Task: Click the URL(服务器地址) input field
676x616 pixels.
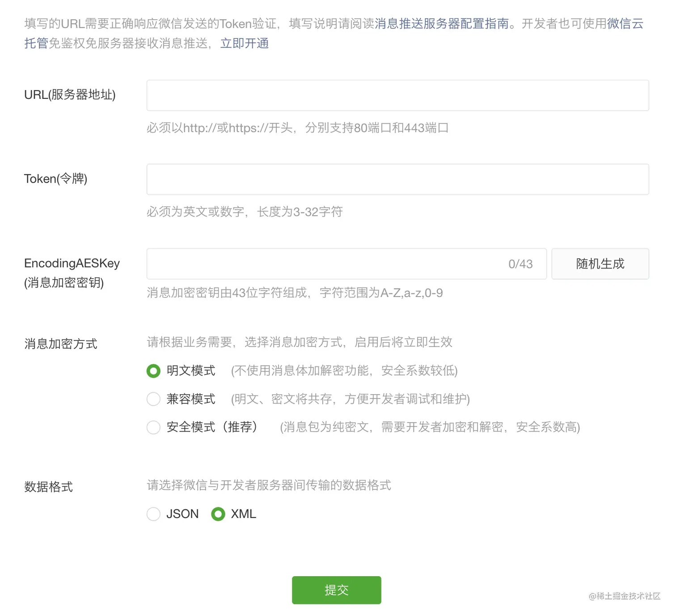Action: coord(397,95)
